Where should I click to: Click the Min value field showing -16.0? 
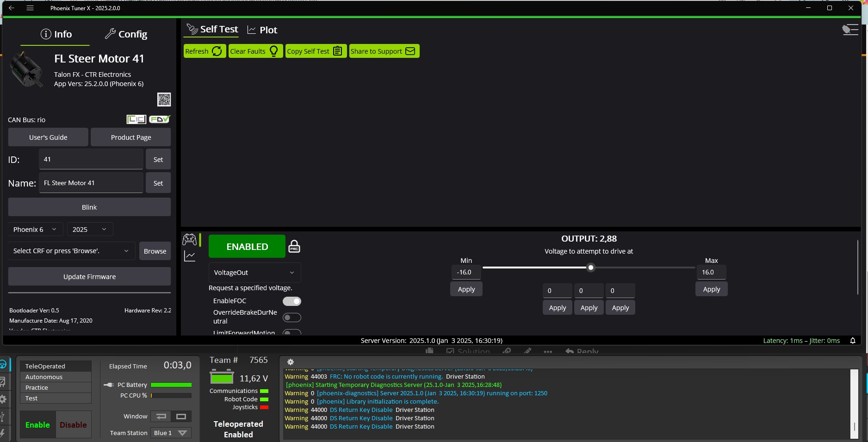click(466, 272)
